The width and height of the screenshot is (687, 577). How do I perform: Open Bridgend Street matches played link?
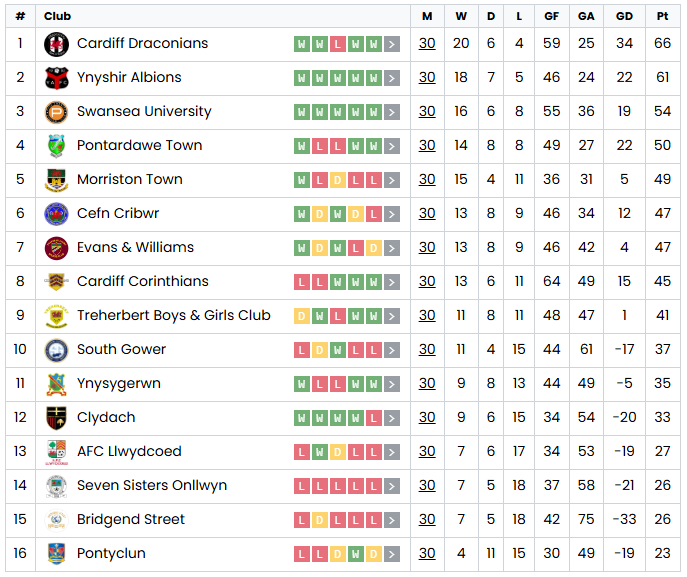(427, 520)
